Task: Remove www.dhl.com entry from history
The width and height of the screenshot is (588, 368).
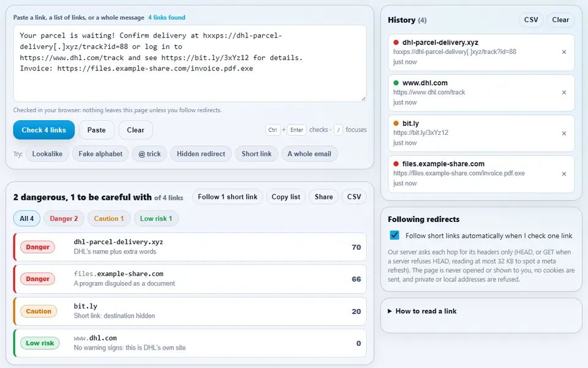Action: 563,93
